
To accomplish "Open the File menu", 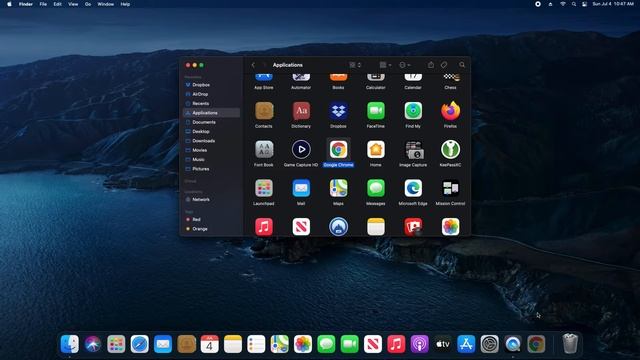I will [43, 4].
